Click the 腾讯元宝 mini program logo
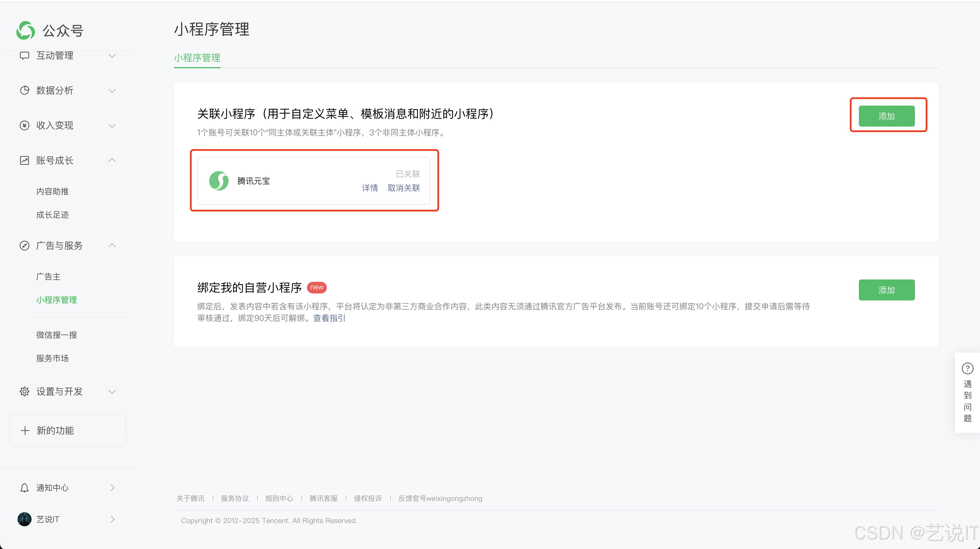The width and height of the screenshot is (980, 549). [x=219, y=181]
